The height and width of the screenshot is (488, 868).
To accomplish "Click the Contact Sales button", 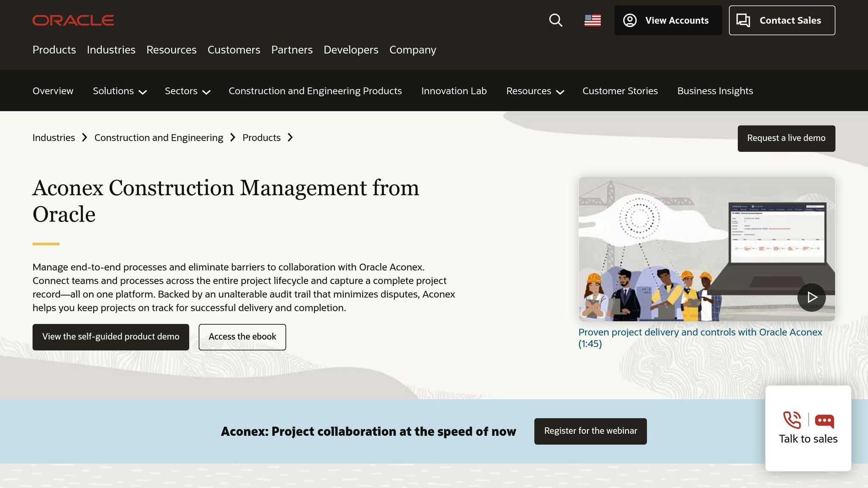I will pyautogui.click(x=782, y=20).
